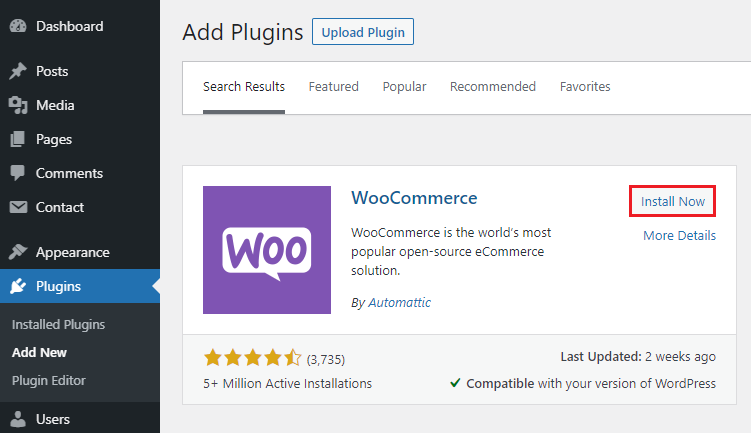Open the Installed Plugins submenu link
The width and height of the screenshot is (751, 433).
pos(58,325)
